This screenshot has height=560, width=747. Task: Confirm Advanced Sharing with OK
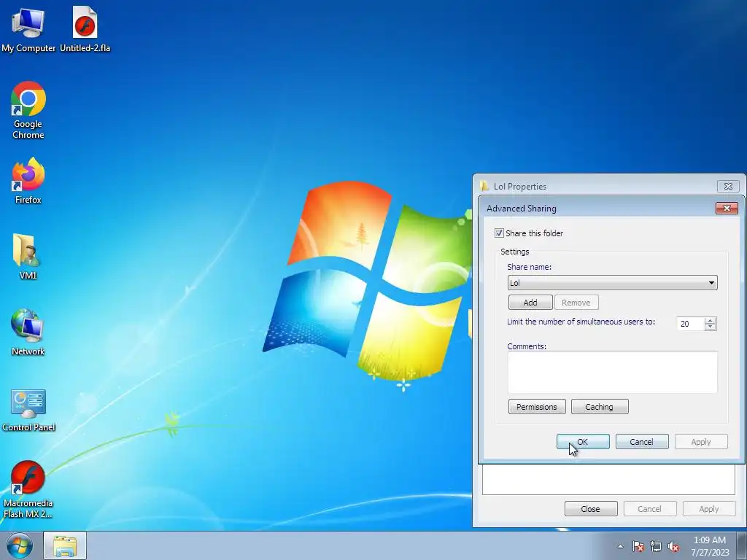tap(583, 442)
